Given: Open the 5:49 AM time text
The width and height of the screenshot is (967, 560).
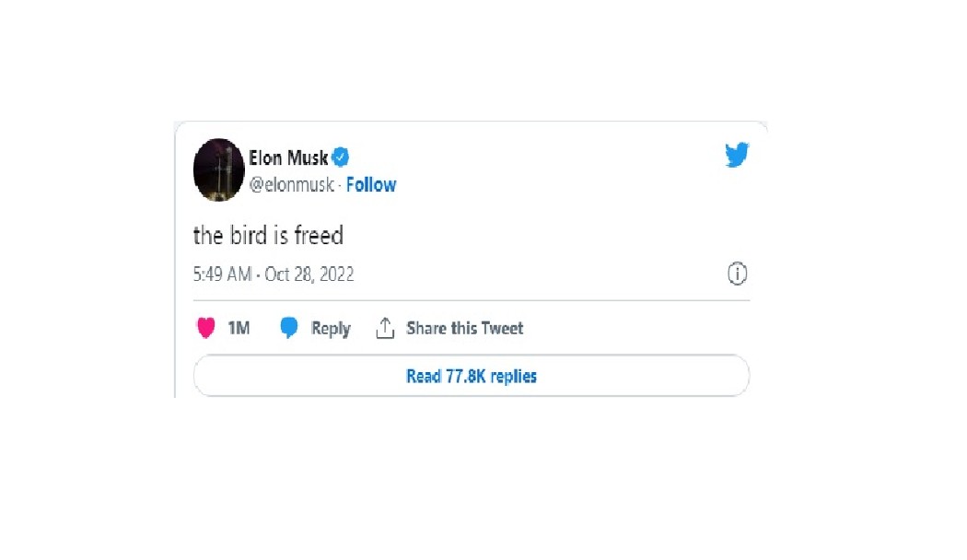Looking at the screenshot, I should [x=223, y=274].
